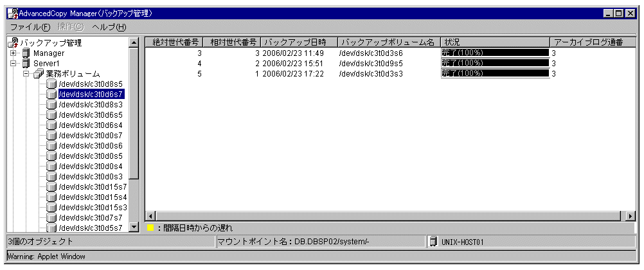Click disk icon for /dev/dsk/c3t0d6s4
The height and width of the screenshot is (270, 644).
51,125
